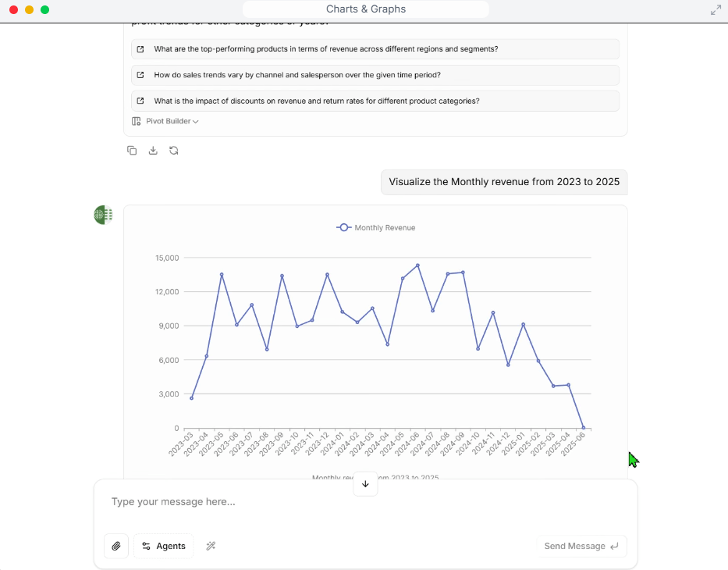
Task: Attach a file using paperclip icon
Action: click(116, 546)
